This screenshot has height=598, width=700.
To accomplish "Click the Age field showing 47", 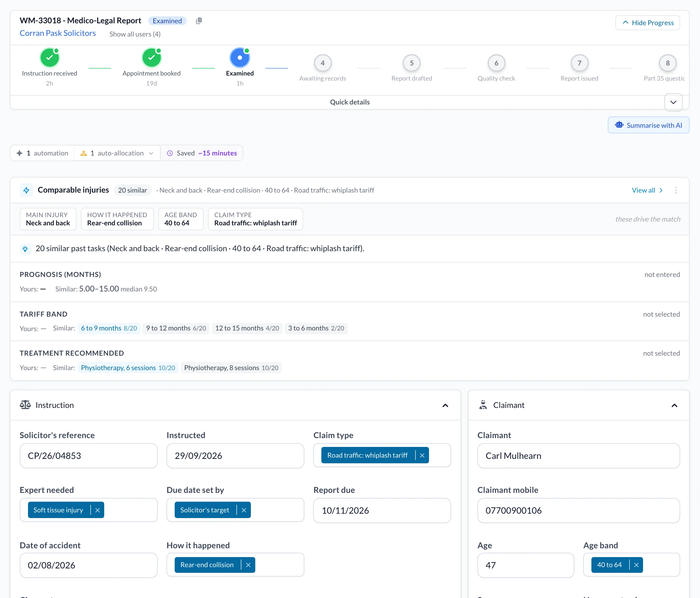I will [x=526, y=565].
